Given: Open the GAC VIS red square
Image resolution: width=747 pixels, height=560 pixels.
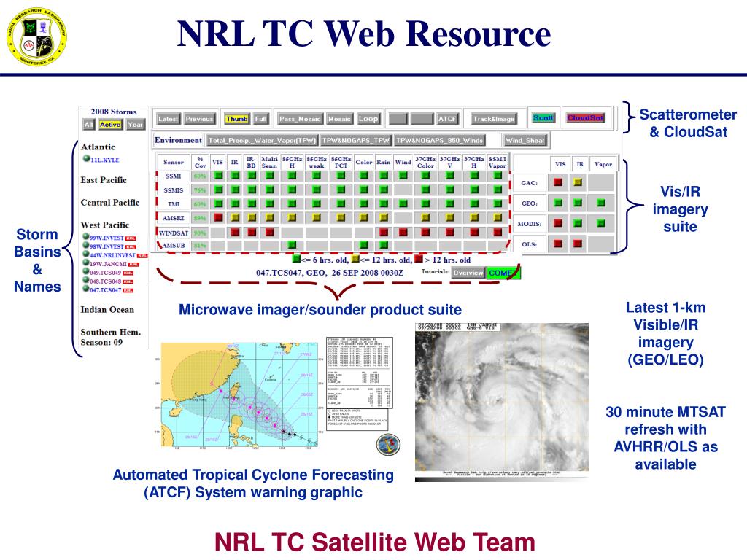Looking at the screenshot, I should (558, 182).
